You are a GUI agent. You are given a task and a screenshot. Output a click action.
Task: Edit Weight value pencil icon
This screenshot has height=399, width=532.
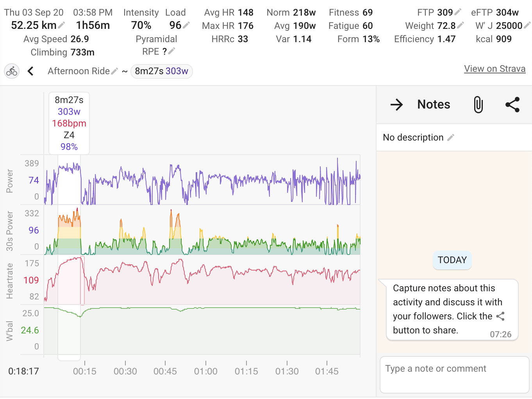click(461, 25)
